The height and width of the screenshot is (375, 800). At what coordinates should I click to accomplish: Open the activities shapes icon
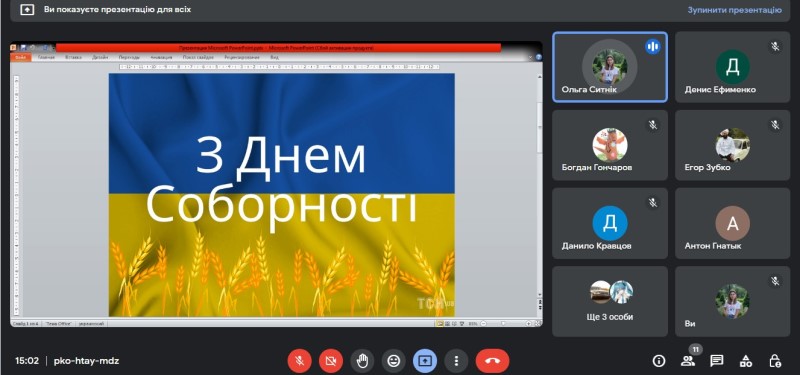(746, 361)
